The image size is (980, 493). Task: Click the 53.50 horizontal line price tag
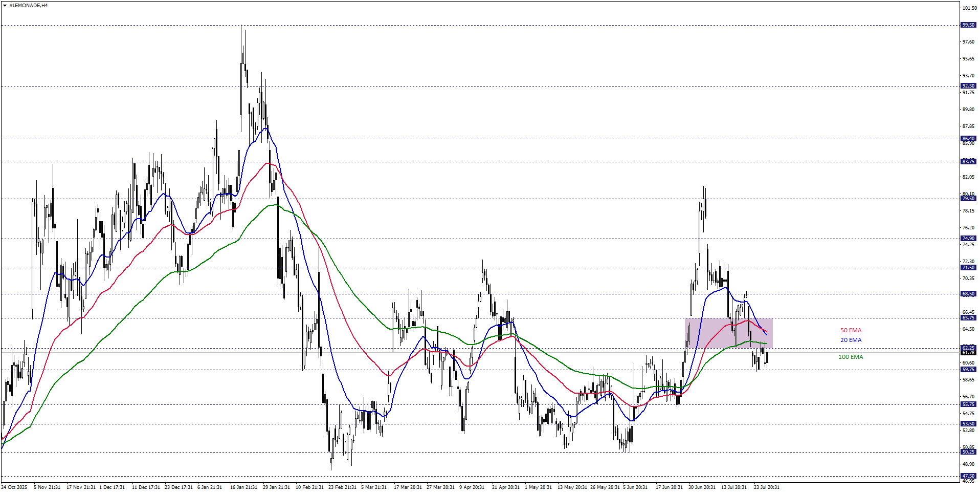click(968, 424)
